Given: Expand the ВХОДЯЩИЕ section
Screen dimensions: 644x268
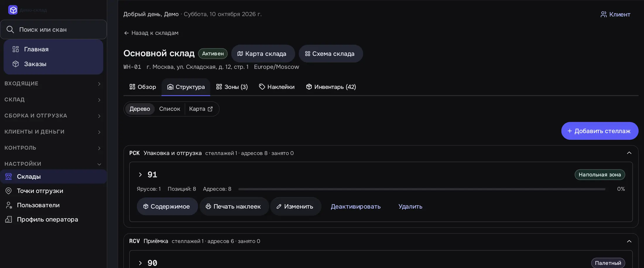Looking at the screenshot, I should pyautogui.click(x=53, y=84).
